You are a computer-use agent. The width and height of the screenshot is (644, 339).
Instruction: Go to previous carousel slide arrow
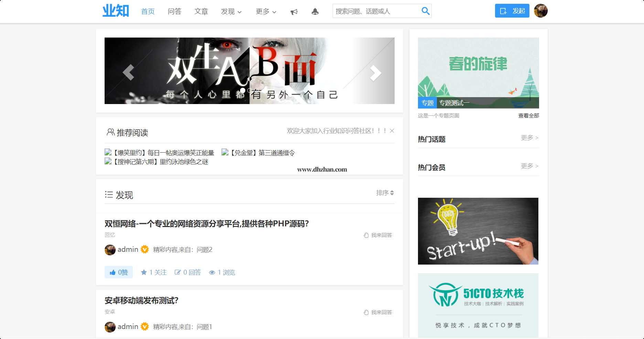128,72
